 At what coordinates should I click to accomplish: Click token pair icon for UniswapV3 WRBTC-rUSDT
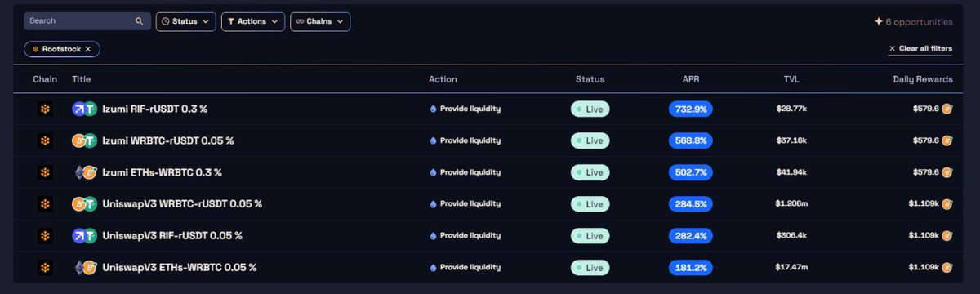tap(84, 204)
